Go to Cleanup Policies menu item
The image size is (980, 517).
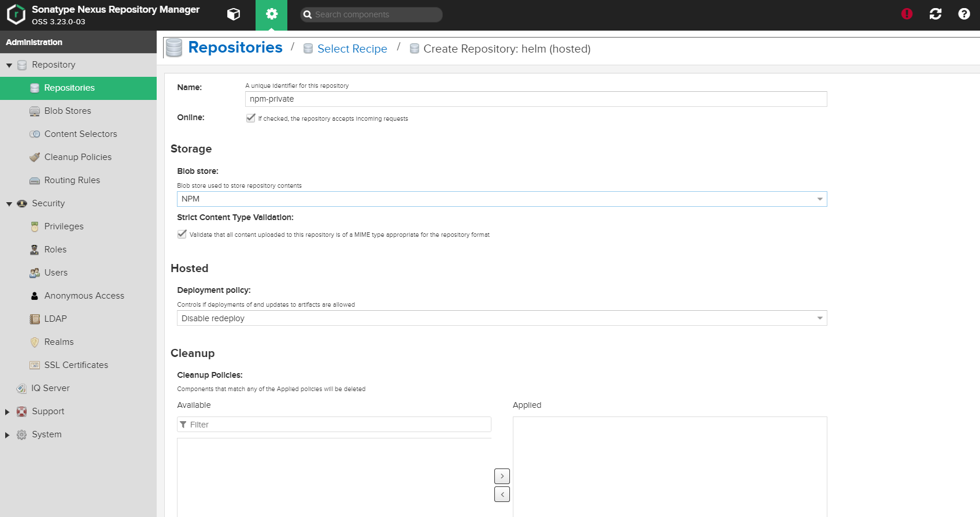click(77, 157)
